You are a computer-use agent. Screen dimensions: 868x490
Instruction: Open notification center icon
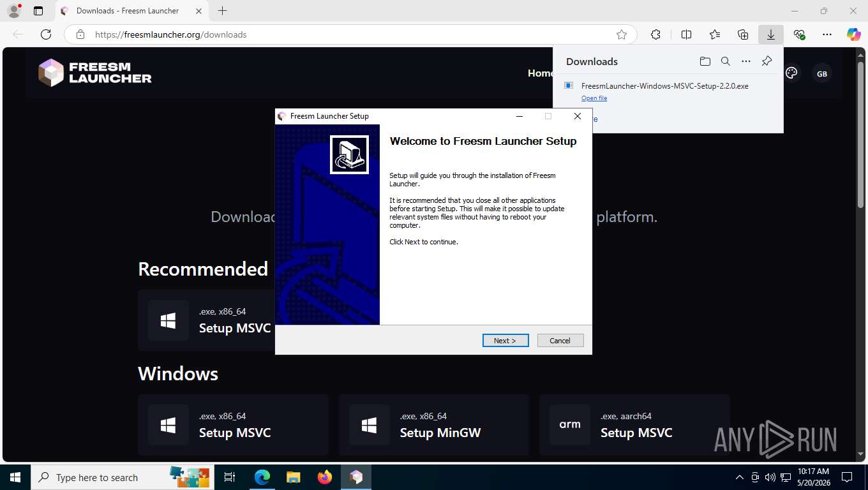click(847, 477)
